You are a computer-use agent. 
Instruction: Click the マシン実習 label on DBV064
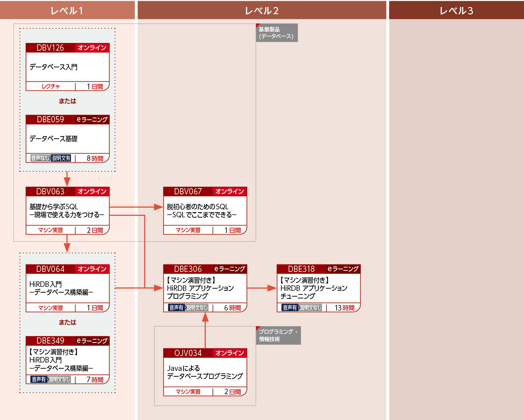pos(51,308)
